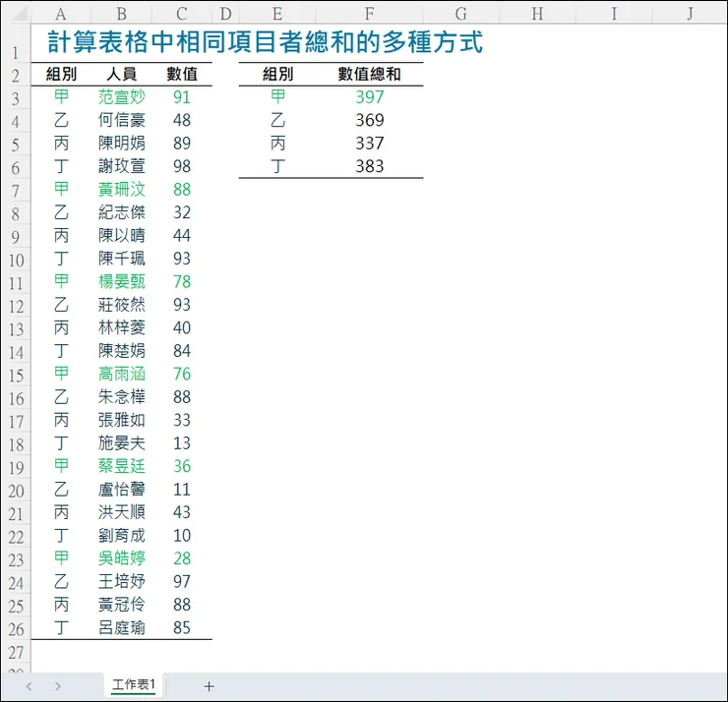Select value 85 in column C
728x702 pixels.
pos(182,627)
